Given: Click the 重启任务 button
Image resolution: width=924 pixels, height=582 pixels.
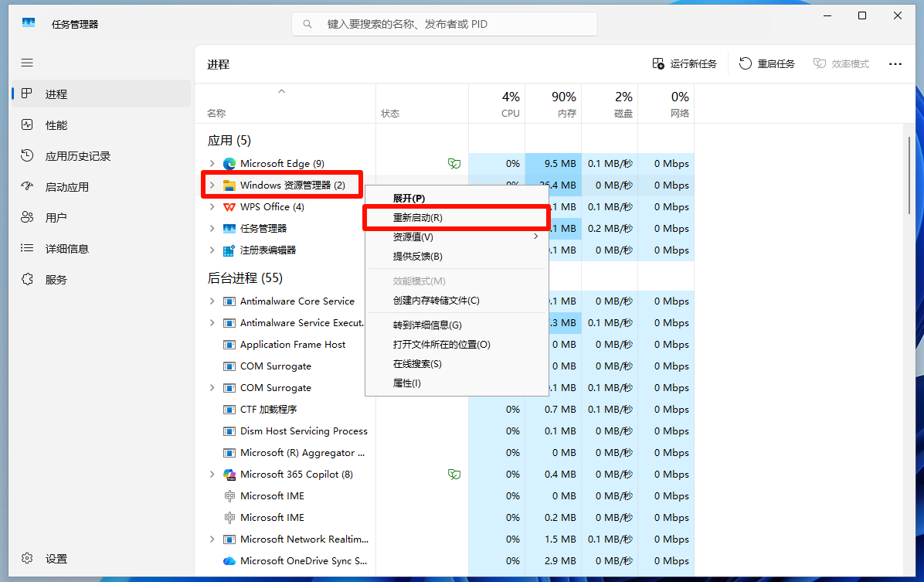Looking at the screenshot, I should pos(766,63).
